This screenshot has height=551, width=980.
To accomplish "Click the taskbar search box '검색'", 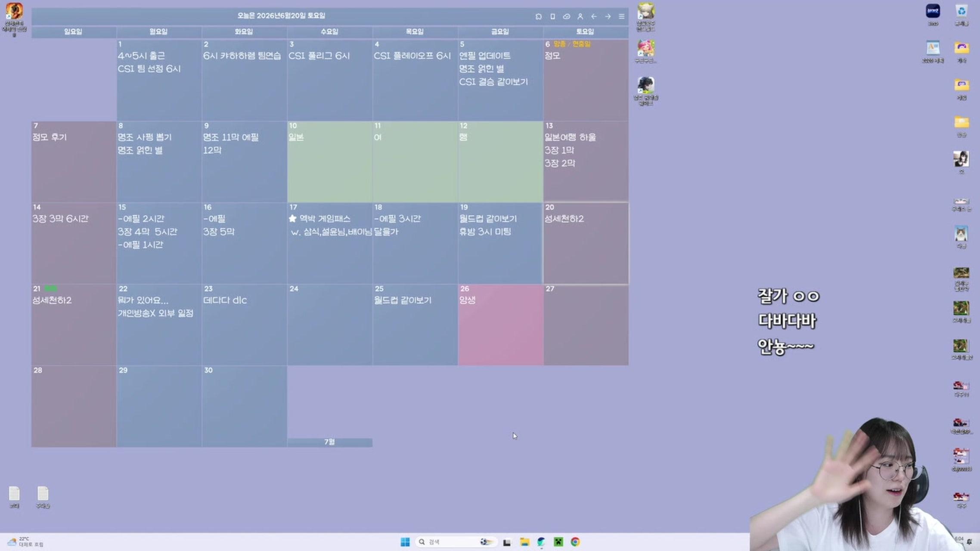I will 456,542.
